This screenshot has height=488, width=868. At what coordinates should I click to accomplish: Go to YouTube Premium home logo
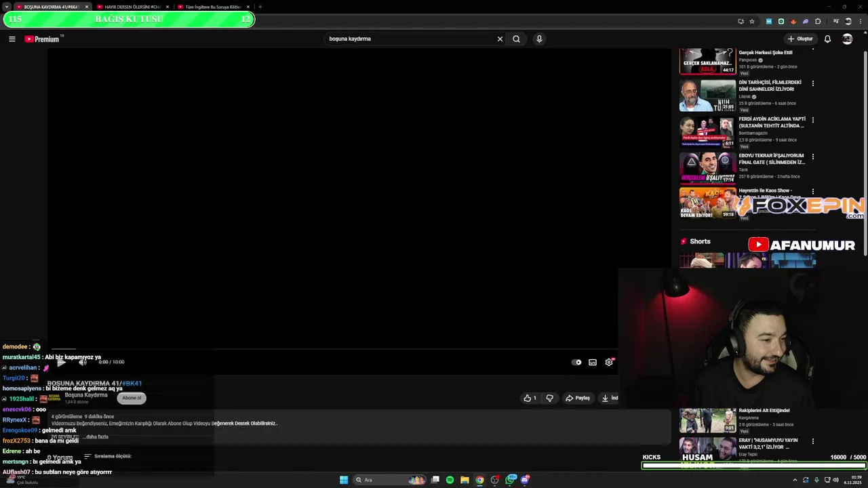tap(42, 39)
